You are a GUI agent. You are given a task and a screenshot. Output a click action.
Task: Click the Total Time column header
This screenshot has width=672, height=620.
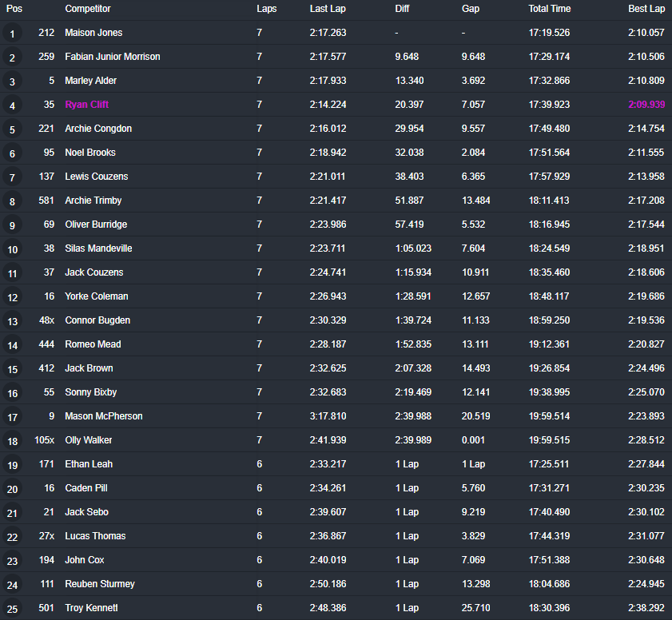click(549, 9)
